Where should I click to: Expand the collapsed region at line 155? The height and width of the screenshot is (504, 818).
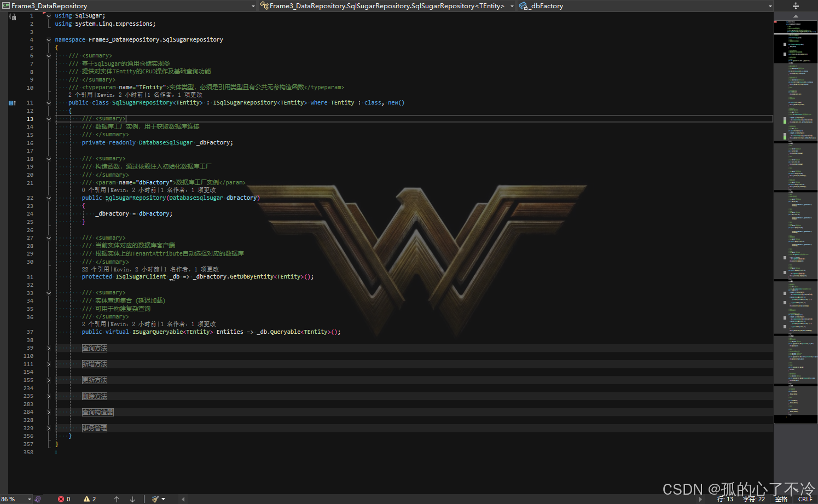49,380
